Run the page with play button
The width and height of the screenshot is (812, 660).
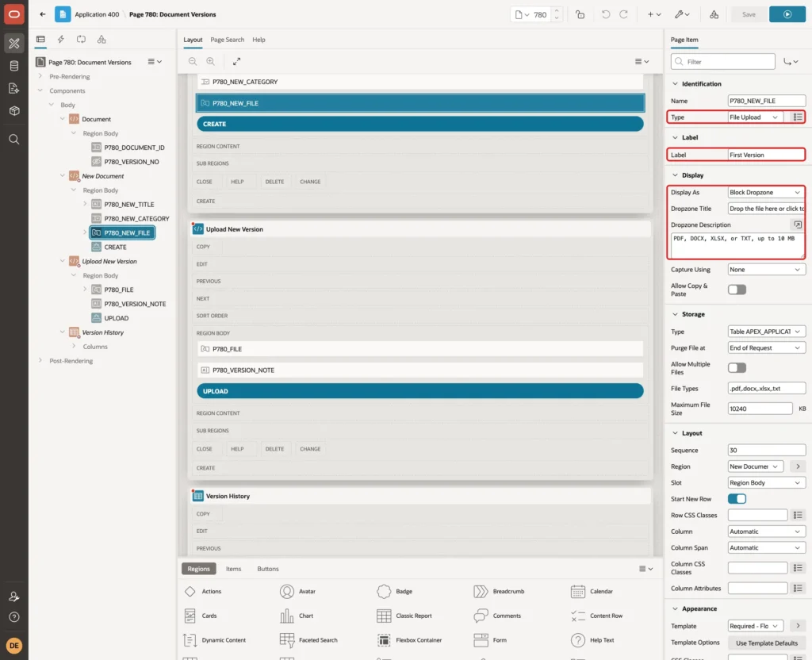click(787, 14)
